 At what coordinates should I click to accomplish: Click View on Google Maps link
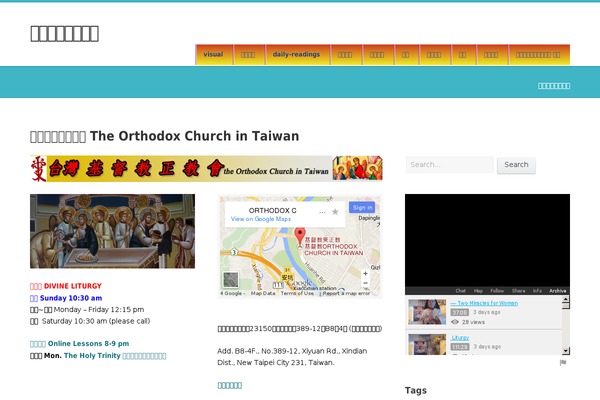coord(261,219)
